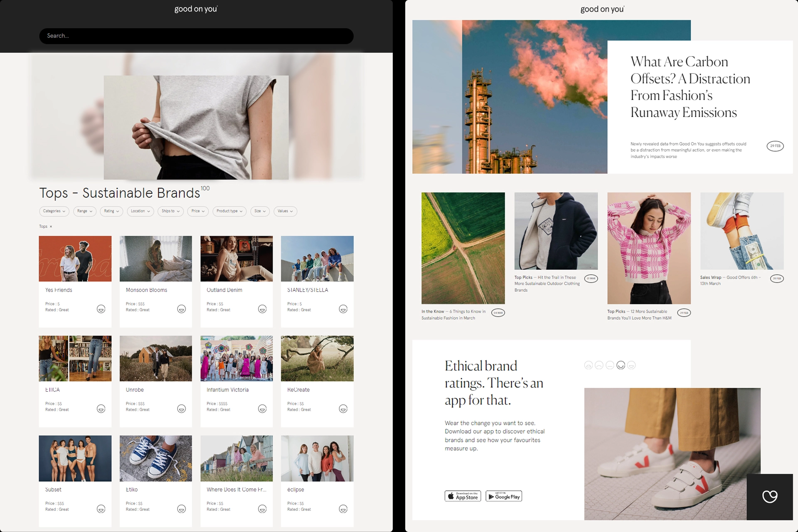Image resolution: width=798 pixels, height=532 pixels.
Task: Click the rating smiley icon for Infantium Victoria
Action: click(x=262, y=409)
